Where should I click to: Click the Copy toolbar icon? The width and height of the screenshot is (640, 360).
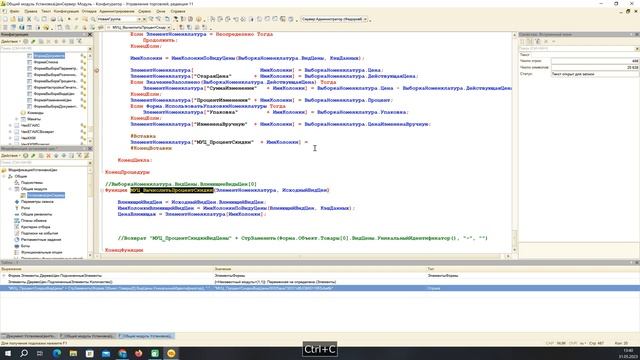[36, 19]
